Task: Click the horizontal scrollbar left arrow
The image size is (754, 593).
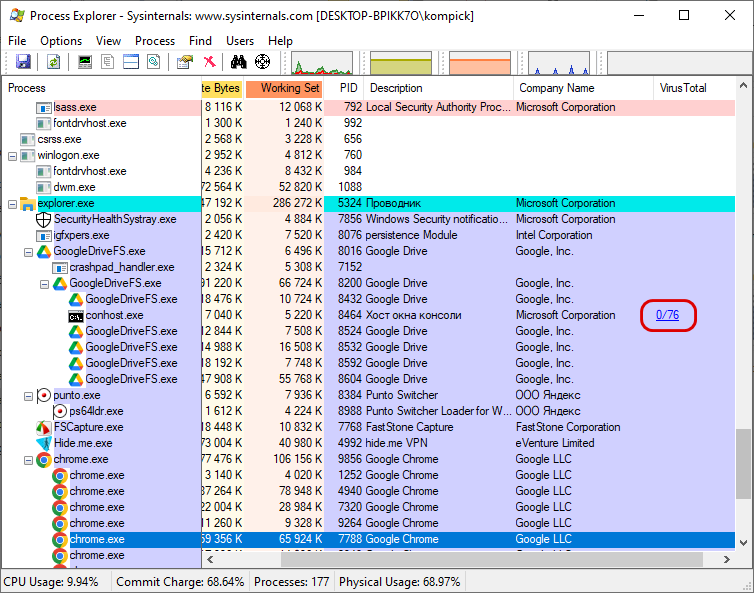Action: click(210, 559)
